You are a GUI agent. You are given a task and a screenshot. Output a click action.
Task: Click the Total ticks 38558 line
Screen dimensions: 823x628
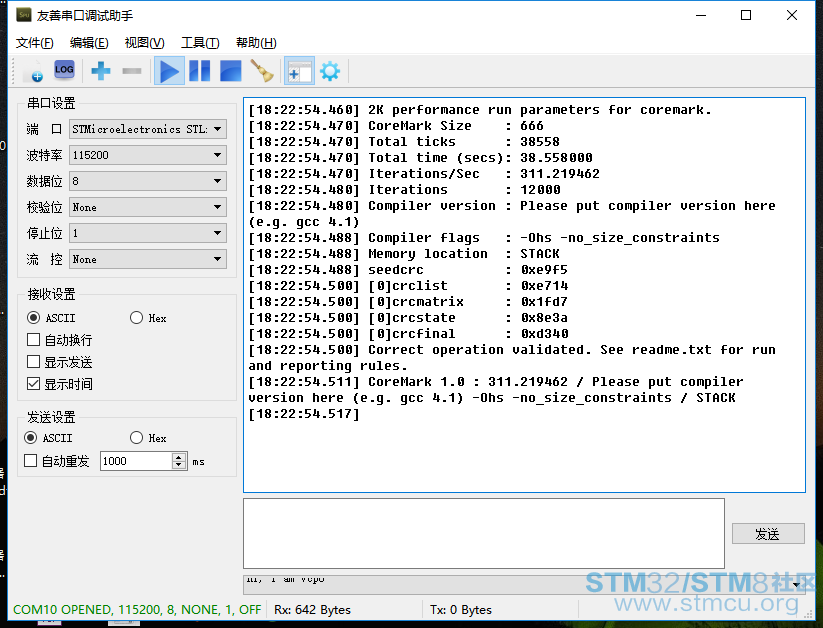click(x=404, y=142)
